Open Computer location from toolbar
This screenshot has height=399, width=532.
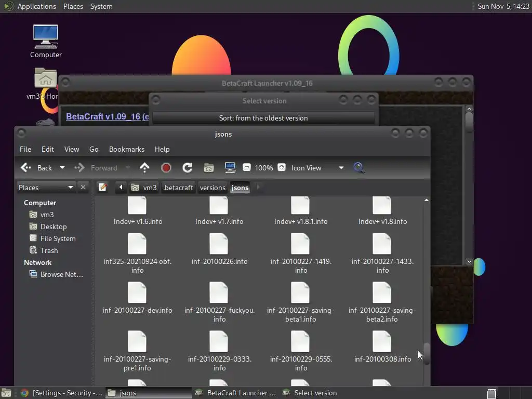230,168
